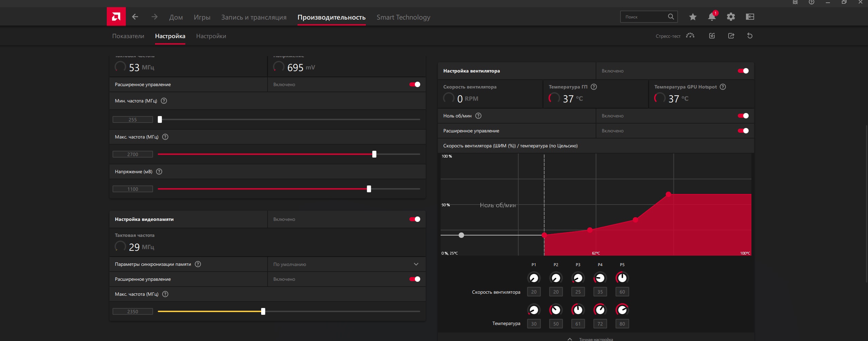Switch to Показатели subtab
The height and width of the screenshot is (341, 868).
point(128,36)
